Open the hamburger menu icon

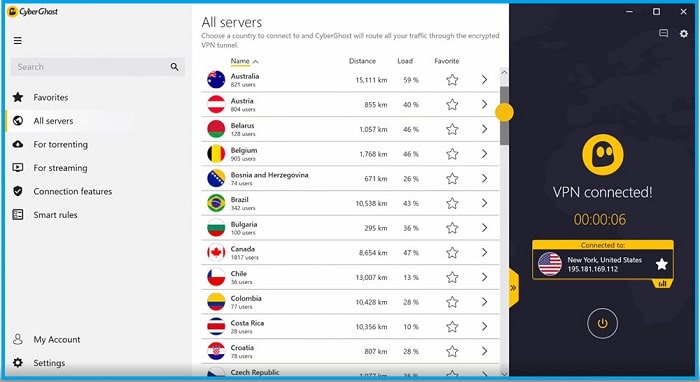tap(17, 41)
